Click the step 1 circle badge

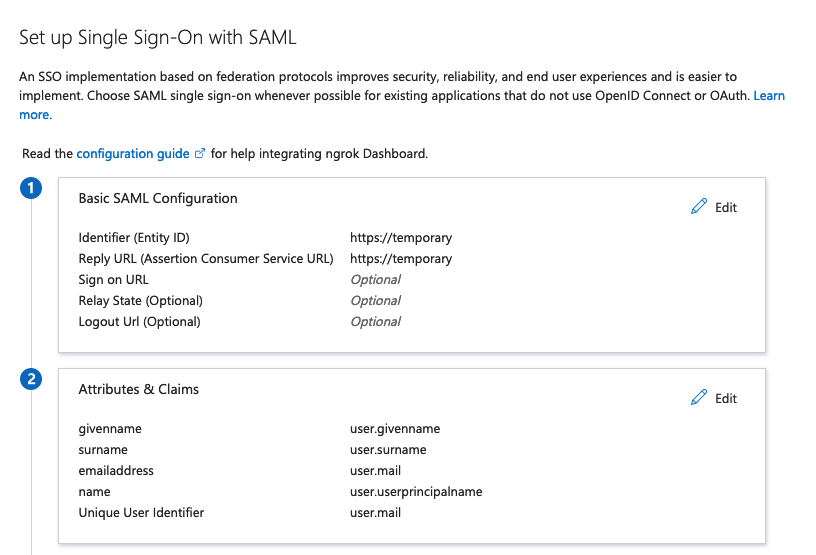31,188
